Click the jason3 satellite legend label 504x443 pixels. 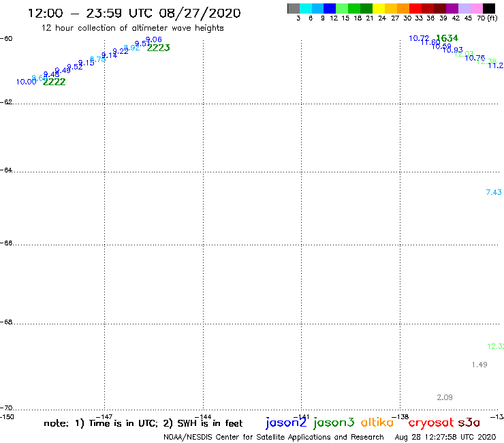(x=334, y=423)
